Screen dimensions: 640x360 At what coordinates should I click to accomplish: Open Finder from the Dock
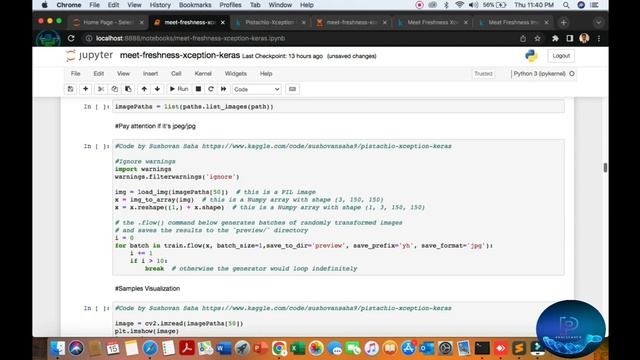coord(58,348)
